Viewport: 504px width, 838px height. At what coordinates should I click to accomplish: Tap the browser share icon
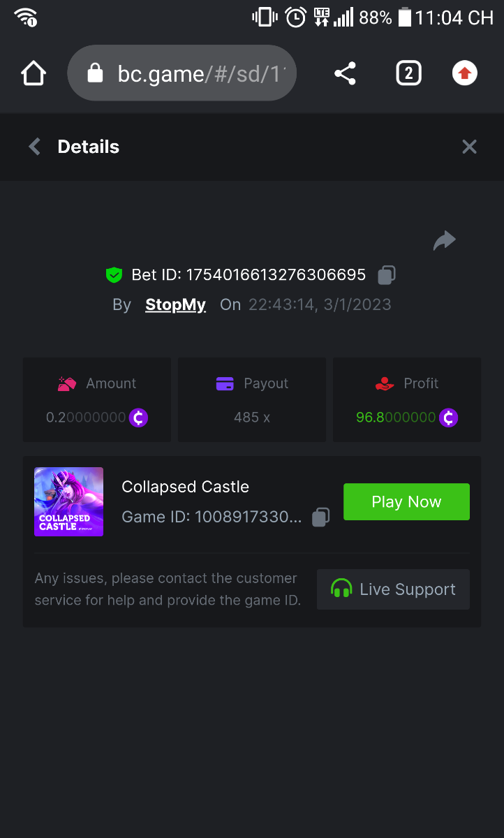[x=345, y=73]
